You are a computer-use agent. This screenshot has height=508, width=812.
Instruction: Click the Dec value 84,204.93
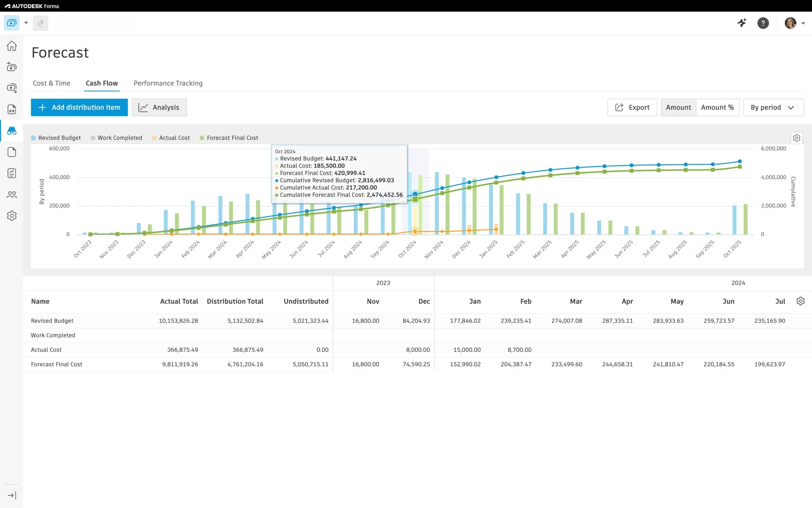(x=416, y=321)
